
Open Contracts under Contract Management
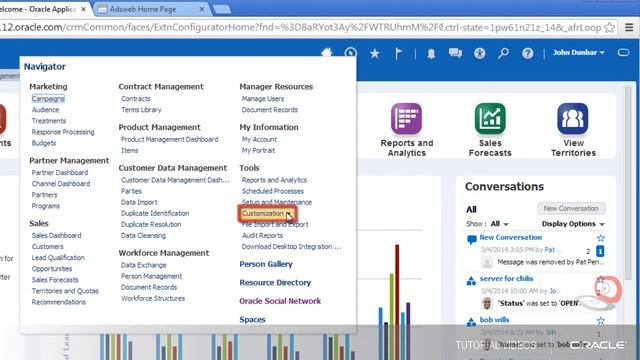pyautogui.click(x=136, y=99)
